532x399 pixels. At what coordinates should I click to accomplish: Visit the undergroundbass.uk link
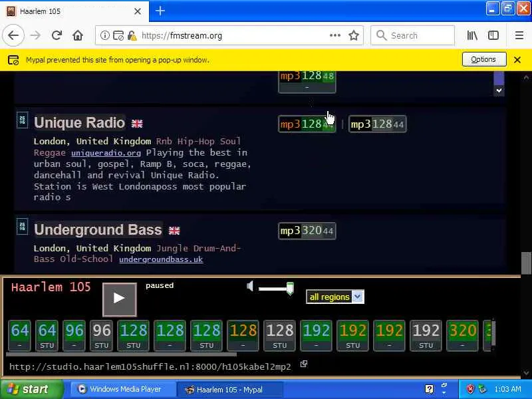point(161,259)
